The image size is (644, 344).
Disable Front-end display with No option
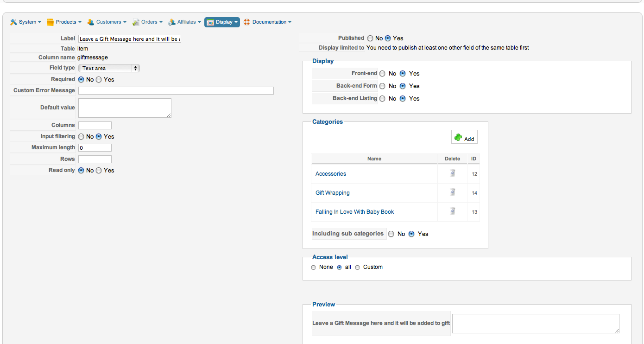[x=382, y=74]
